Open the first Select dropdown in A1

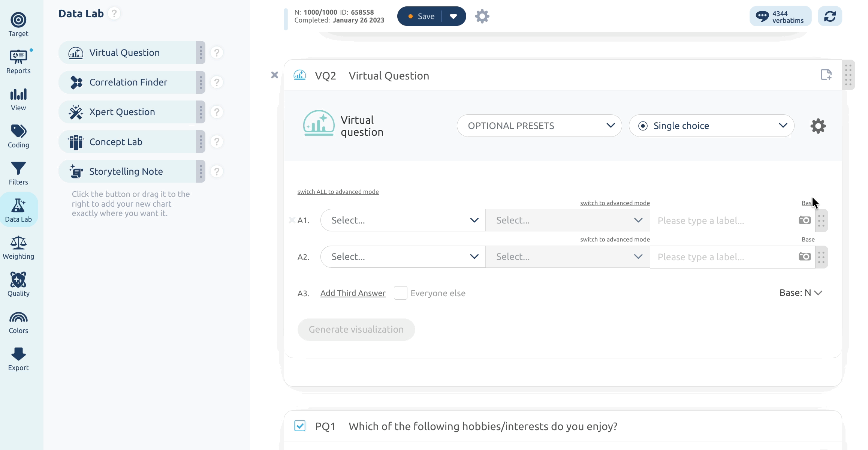click(x=403, y=220)
